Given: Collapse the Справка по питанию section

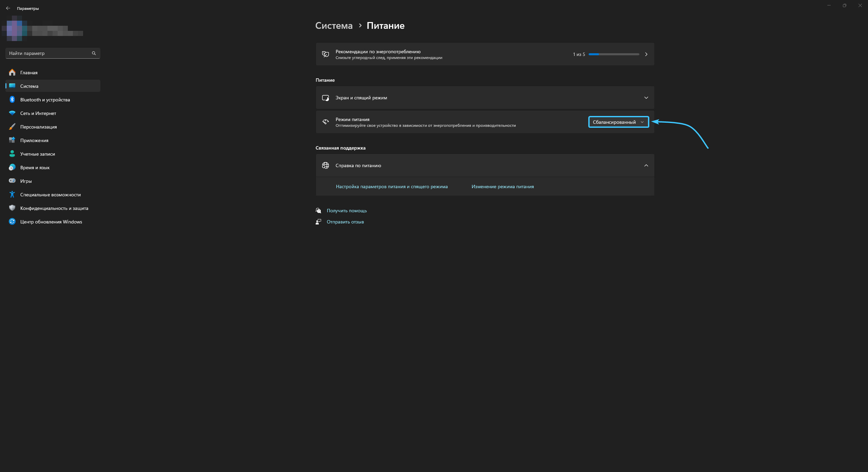Looking at the screenshot, I should (646, 165).
